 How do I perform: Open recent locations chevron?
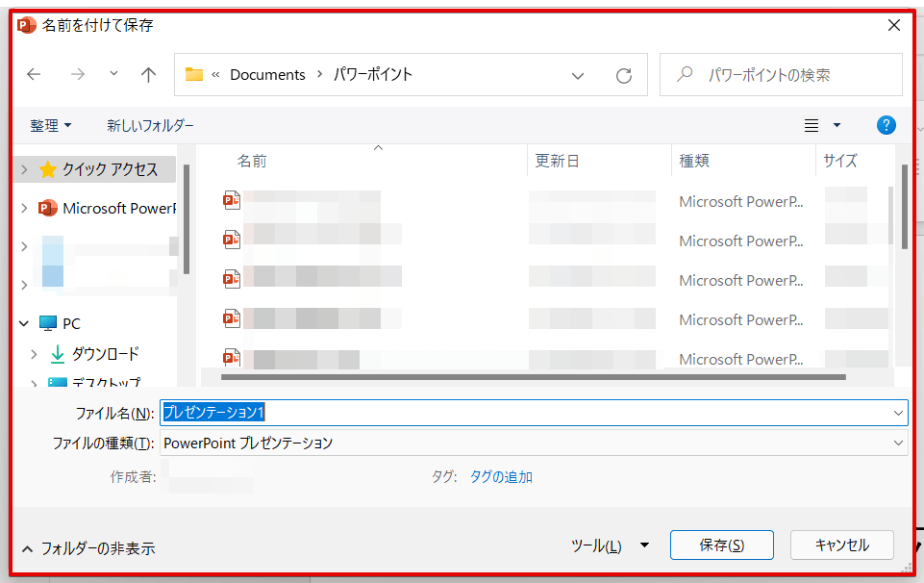click(x=113, y=74)
